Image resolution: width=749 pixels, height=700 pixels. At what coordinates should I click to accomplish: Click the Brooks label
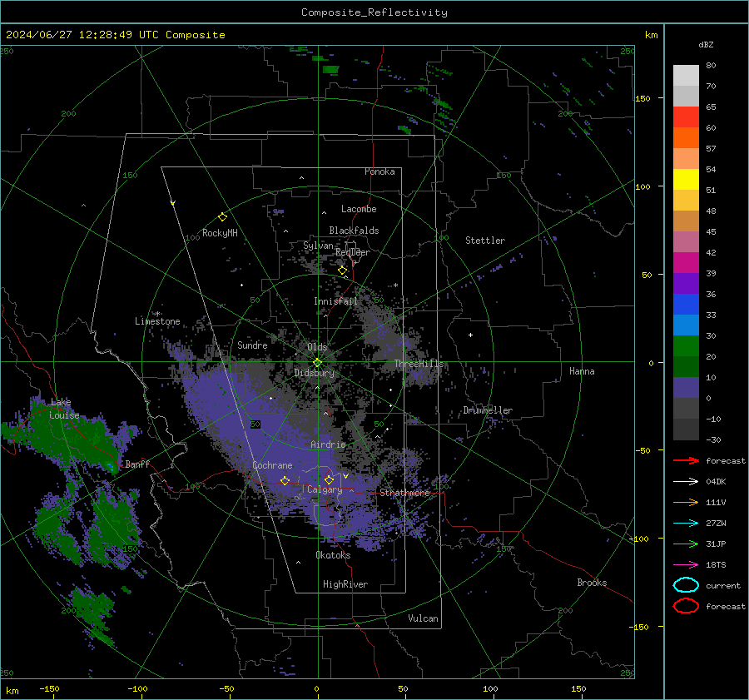[592, 583]
